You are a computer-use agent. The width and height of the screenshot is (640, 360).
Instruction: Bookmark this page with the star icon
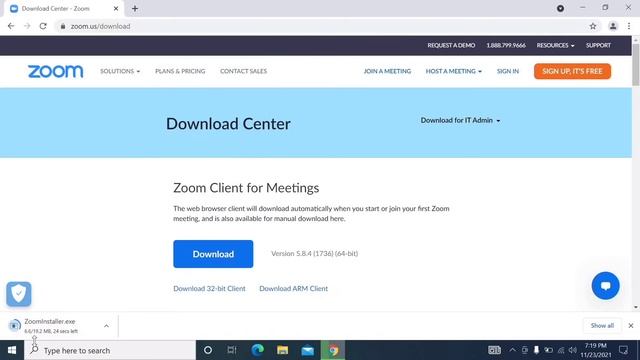[593, 26]
